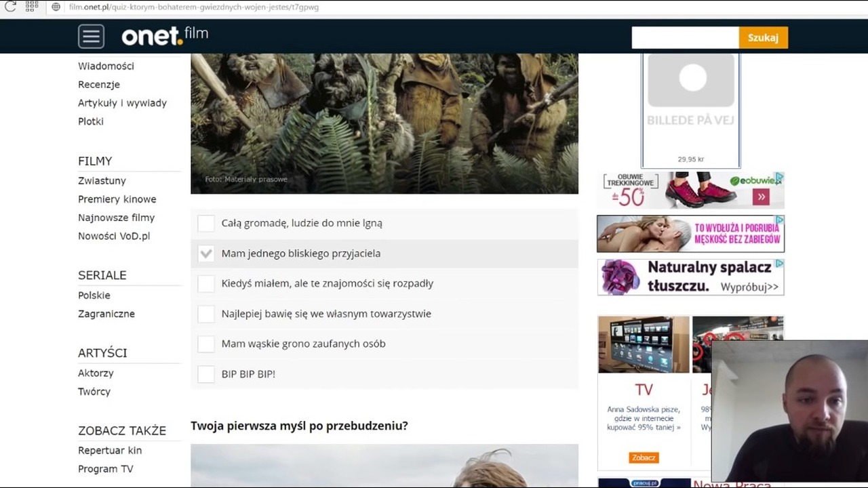Uncheck "Mam jednego bliskiego przyjaciela"
Image resolution: width=868 pixels, height=488 pixels.
coord(206,253)
